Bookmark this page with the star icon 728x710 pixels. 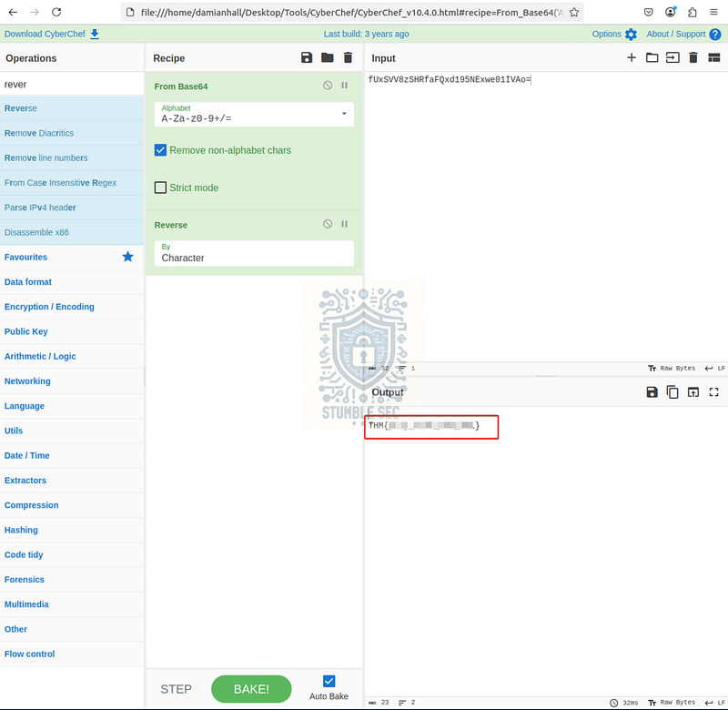coord(574,13)
